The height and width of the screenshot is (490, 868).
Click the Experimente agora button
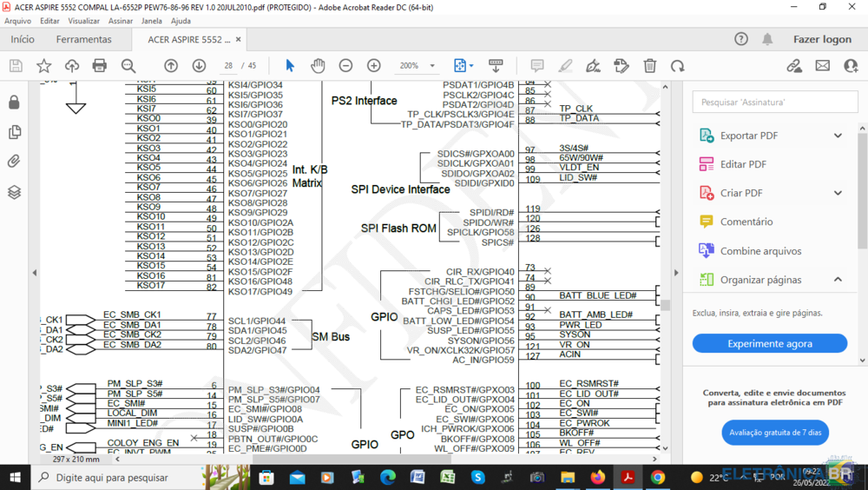pos(769,344)
